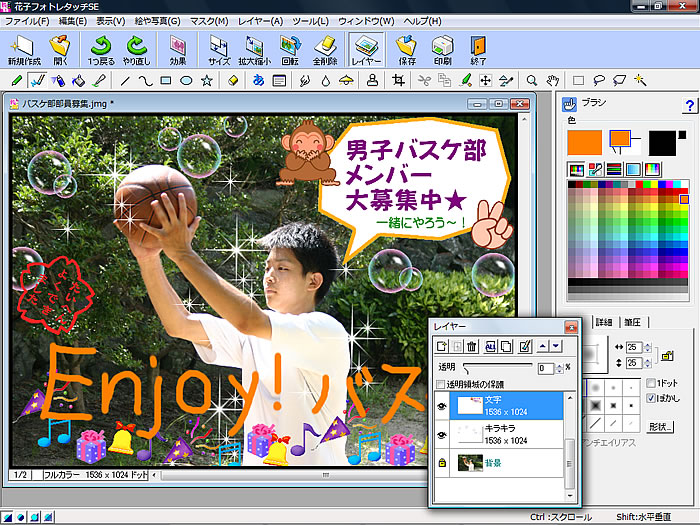Click the black background color swatch
Screen dimensions: 700x525
click(x=662, y=143)
